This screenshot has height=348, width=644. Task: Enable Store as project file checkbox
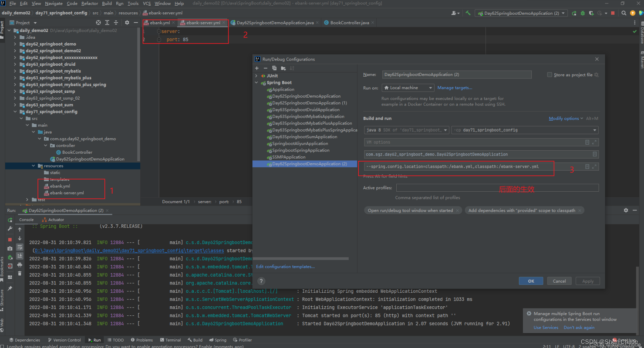tap(550, 75)
